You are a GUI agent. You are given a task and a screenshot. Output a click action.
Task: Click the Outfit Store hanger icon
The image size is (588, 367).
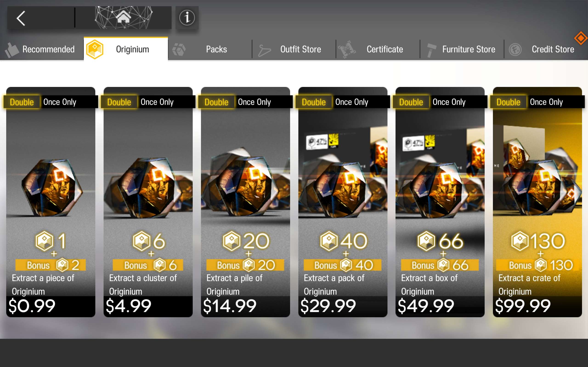(264, 50)
